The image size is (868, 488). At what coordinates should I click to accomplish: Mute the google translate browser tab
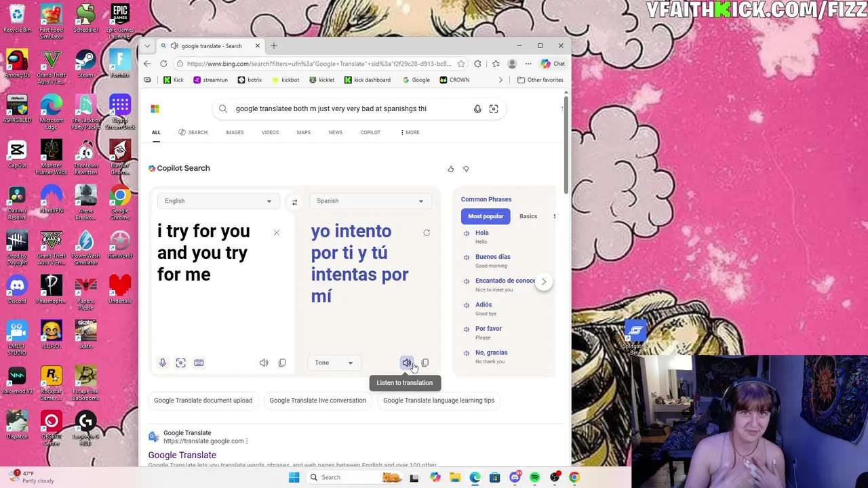[x=174, y=46]
